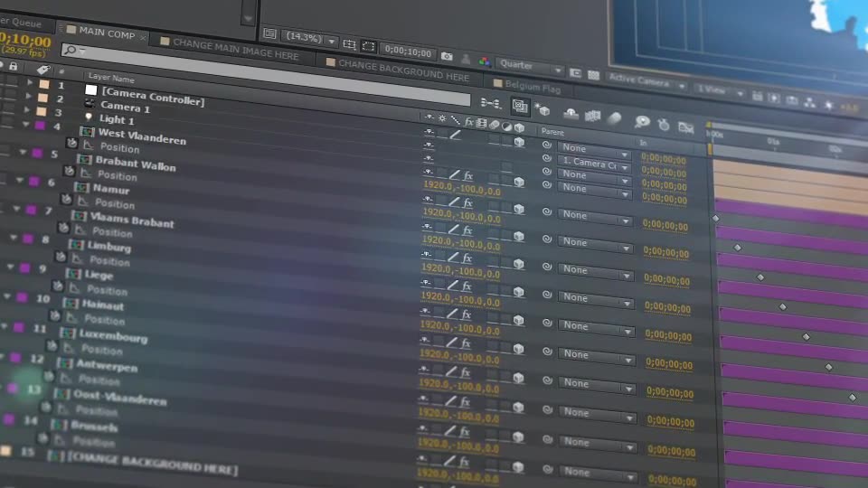Toggle Namur Position stopwatch
The image size is (868, 488).
(66, 198)
